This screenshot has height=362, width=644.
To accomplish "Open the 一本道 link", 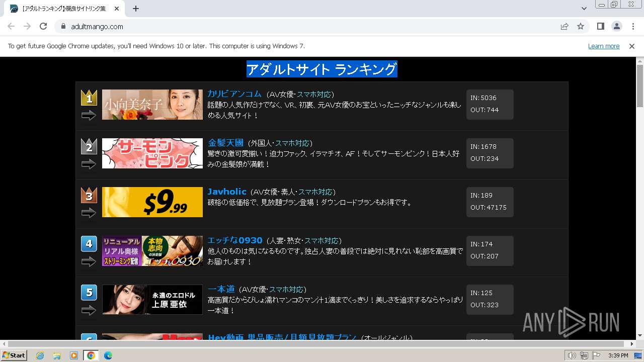I will [x=221, y=289].
